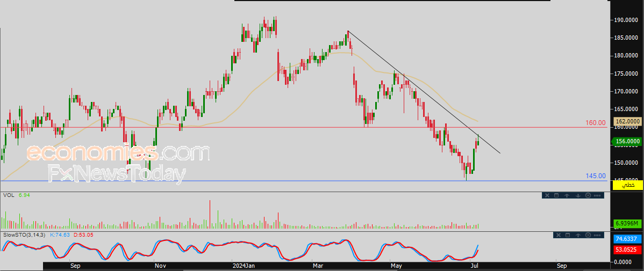The height and width of the screenshot is (271, 644).
Task: Maximize the VOL indicator panel
Action: 556,195
